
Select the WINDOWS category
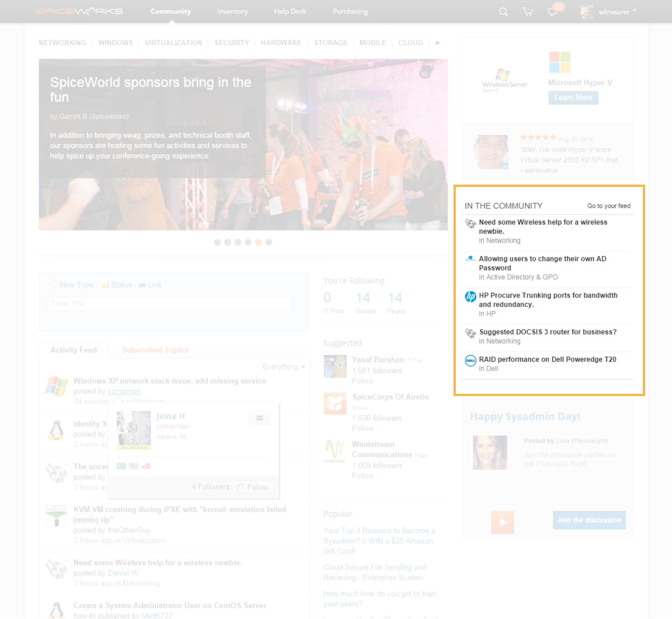[115, 43]
